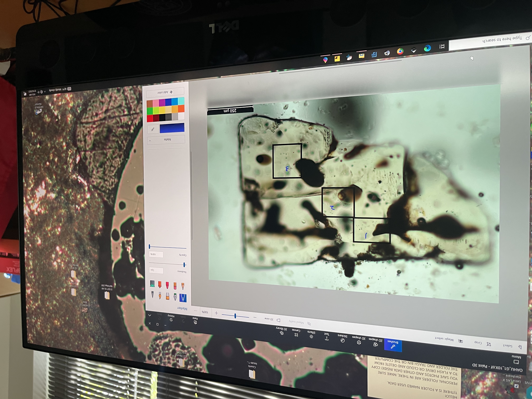Expand the chevron beside Redo
This screenshot has height=399, width=532.
[x=150, y=315]
